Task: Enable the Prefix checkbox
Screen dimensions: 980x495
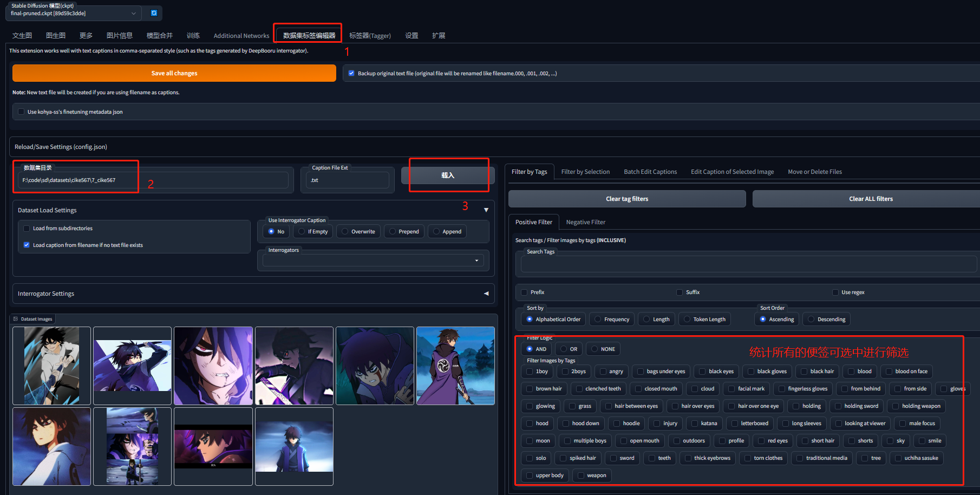Action: tap(524, 292)
